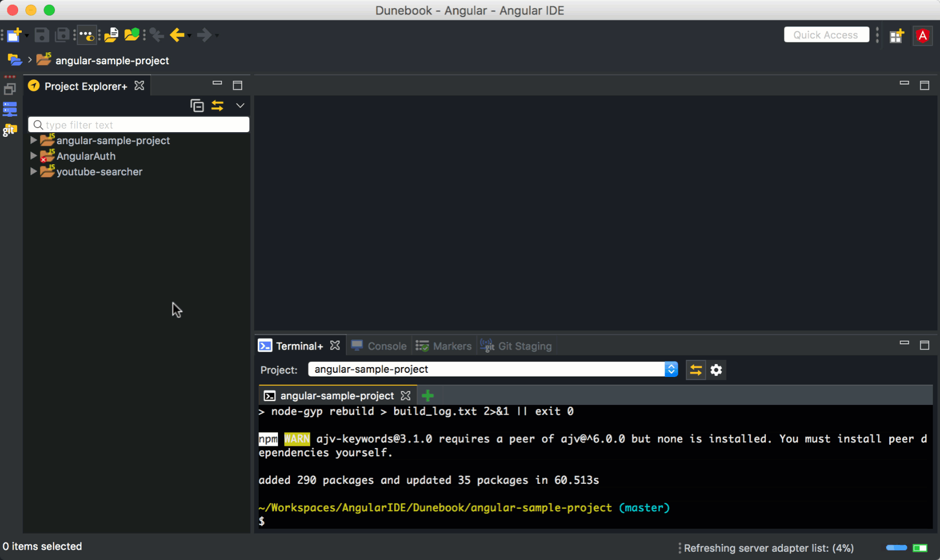940x560 pixels.
Task: Click the Restore view icon in left trim
Action: [10, 89]
